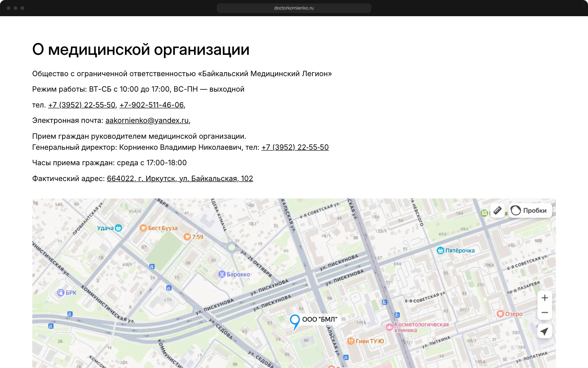Select the ООО "БМЛ" map label text
The width and height of the screenshot is (588, 368).
pyautogui.click(x=320, y=319)
